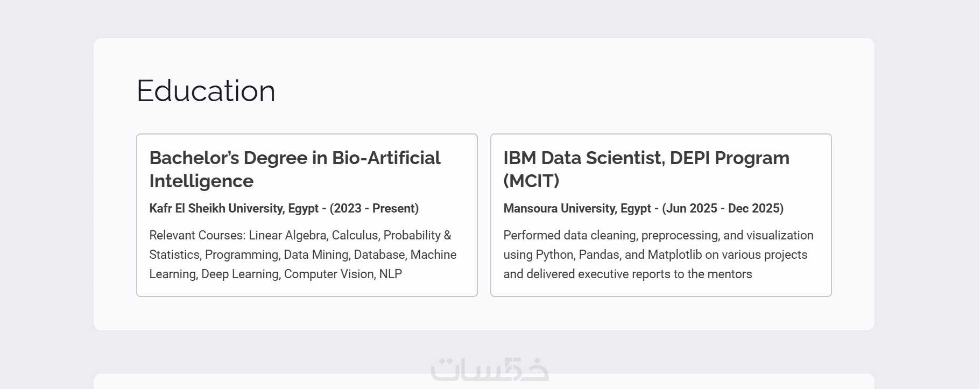Click the "Education" section heading
This screenshot has height=389, width=980.
206,90
